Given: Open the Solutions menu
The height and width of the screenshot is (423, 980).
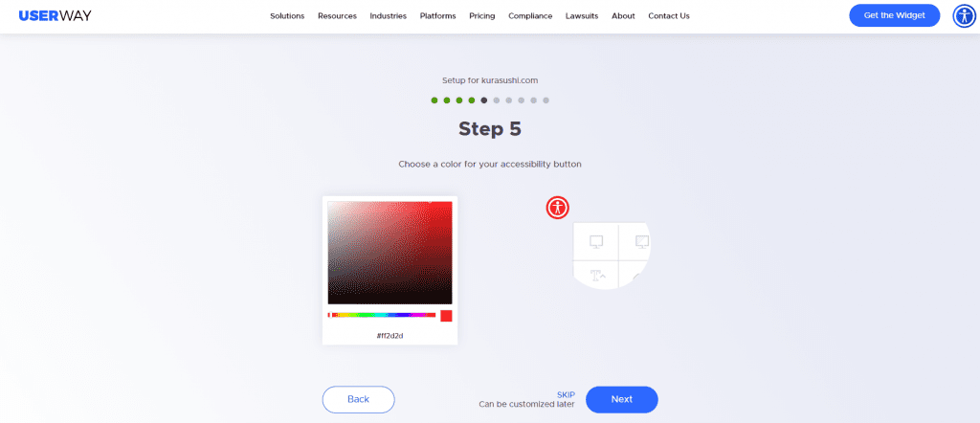Looking at the screenshot, I should point(287,16).
